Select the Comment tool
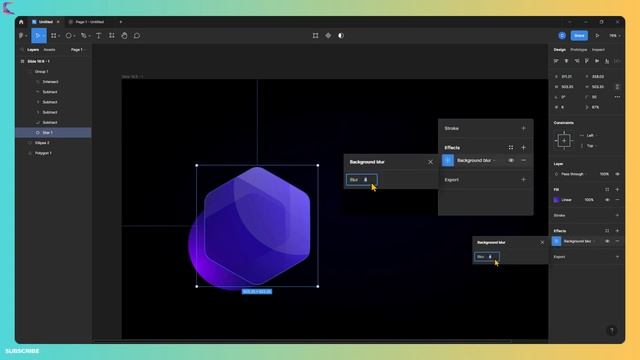640x360 pixels. coord(137,36)
